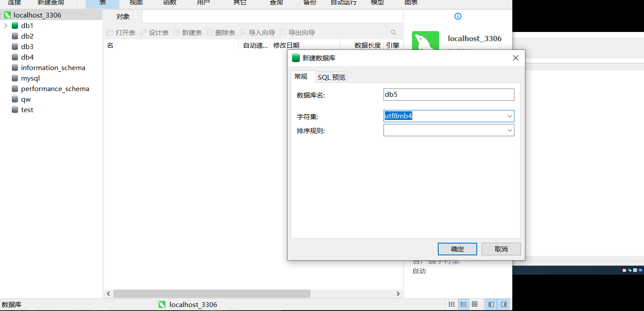Click the localhost_3306 connection icon in the tree
This screenshot has width=644, height=311.
coord(7,15)
